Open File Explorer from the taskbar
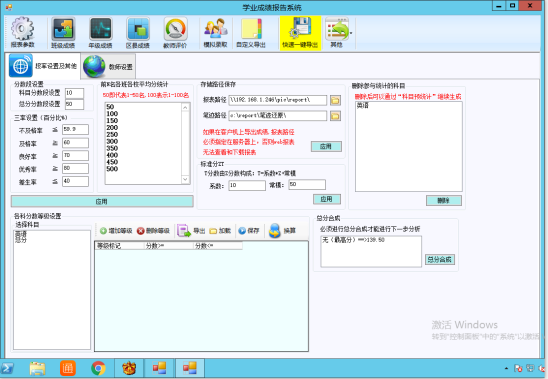The image size is (548, 379). [37, 369]
